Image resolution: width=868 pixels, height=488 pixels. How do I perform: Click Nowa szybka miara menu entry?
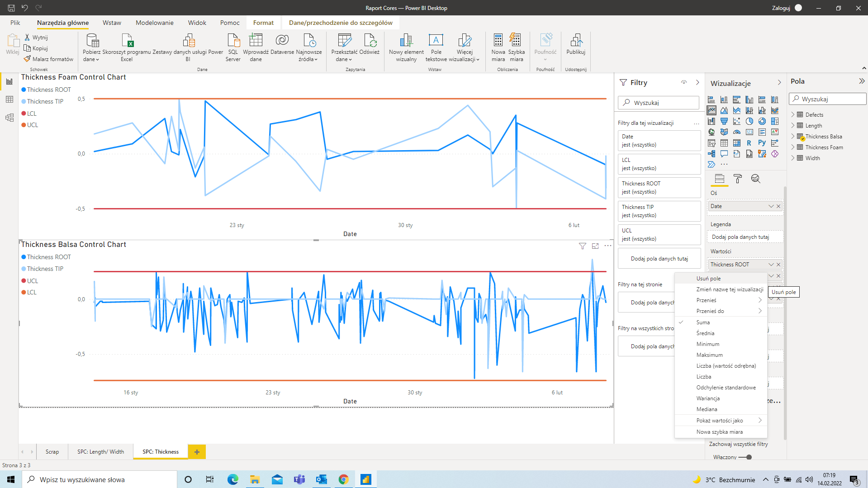pyautogui.click(x=719, y=432)
